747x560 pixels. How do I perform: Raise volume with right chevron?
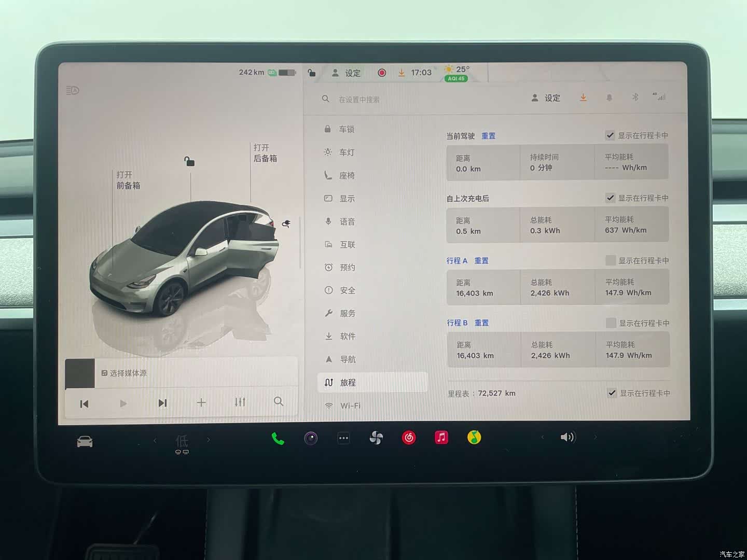tap(596, 437)
